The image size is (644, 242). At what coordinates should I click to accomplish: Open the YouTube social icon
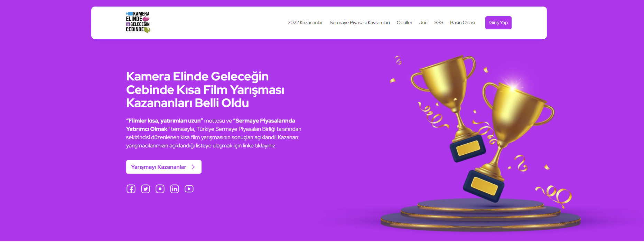(189, 189)
